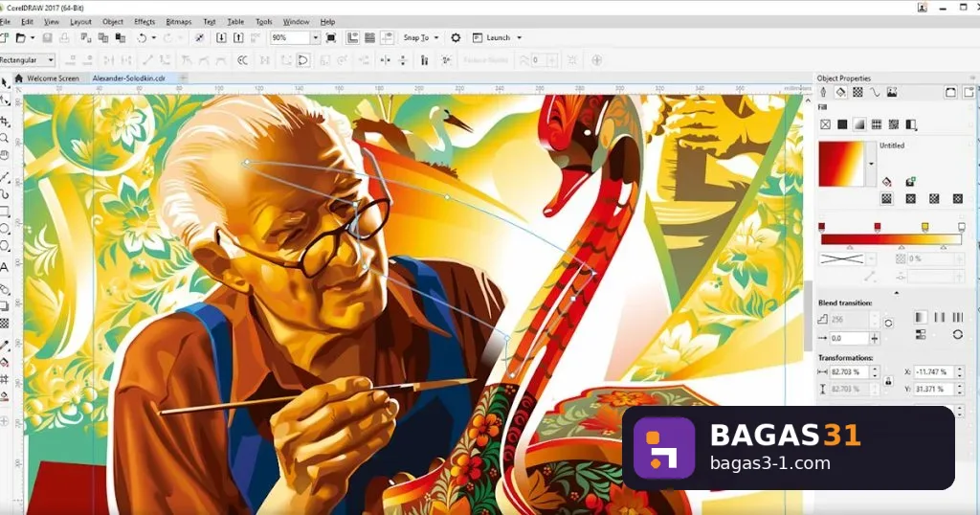Click the Copy icon in toolbar
Image resolution: width=980 pixels, height=515 pixels.
tap(103, 38)
